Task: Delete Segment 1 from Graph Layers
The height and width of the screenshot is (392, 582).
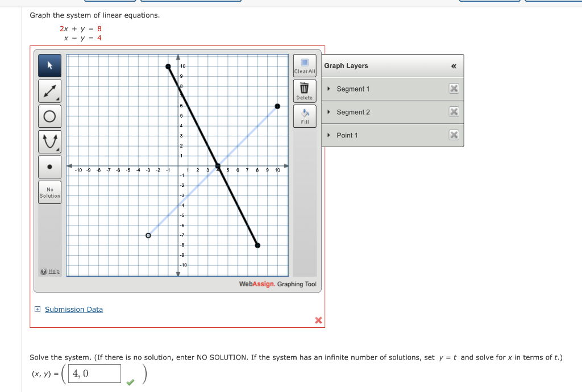Action: coord(454,89)
